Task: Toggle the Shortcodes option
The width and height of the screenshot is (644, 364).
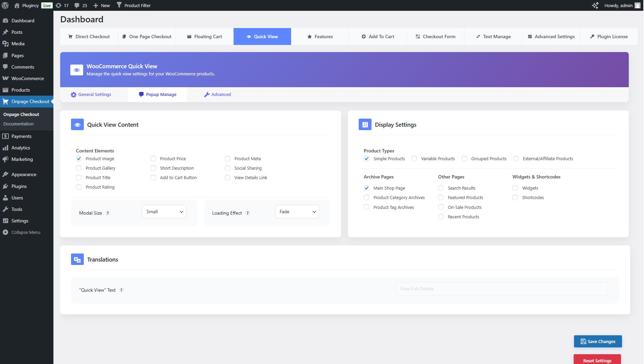Action: click(x=515, y=197)
